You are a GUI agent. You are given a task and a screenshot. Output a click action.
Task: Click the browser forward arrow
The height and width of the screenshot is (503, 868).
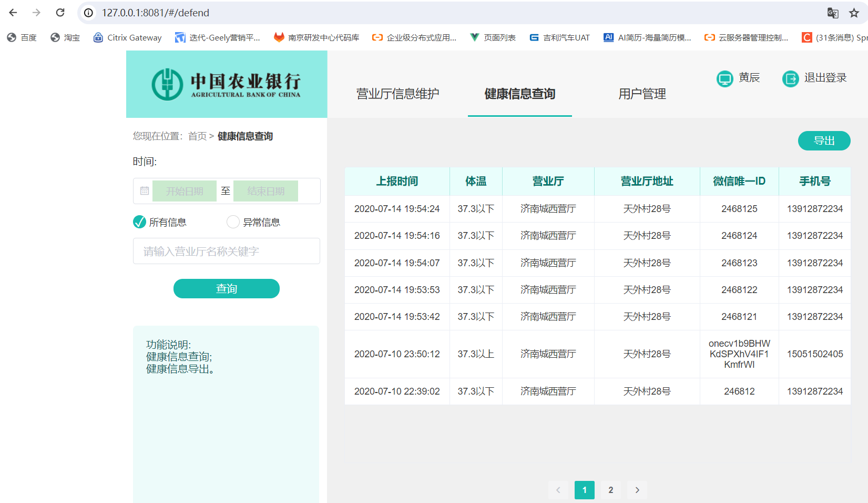point(36,13)
